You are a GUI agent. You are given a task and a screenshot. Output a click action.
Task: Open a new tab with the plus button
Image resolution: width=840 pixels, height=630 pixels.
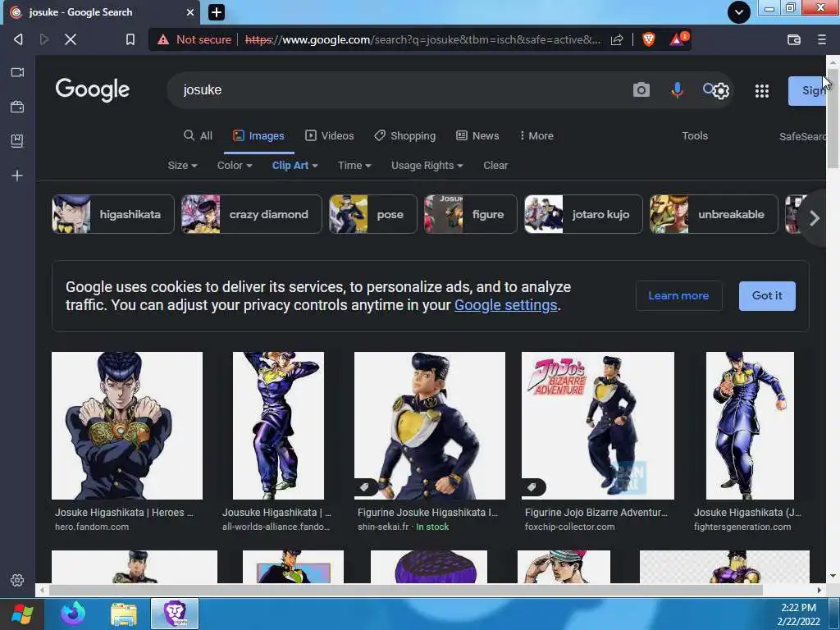click(217, 11)
